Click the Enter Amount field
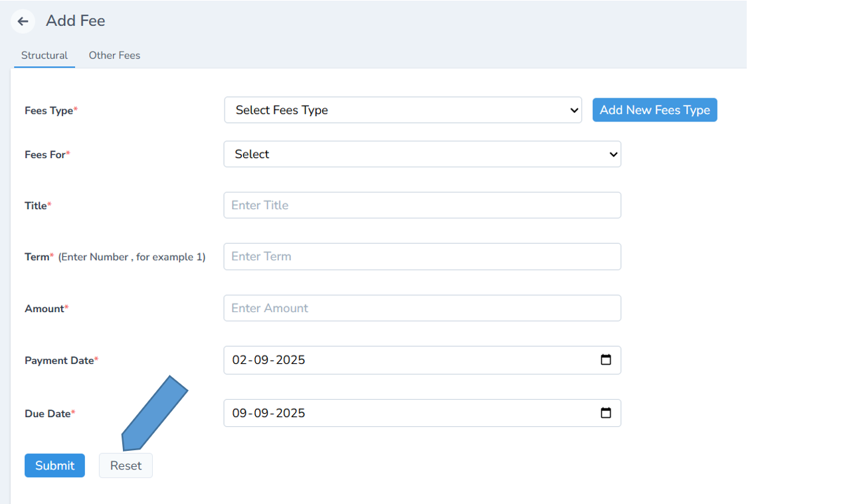865x504 pixels. [x=422, y=307]
